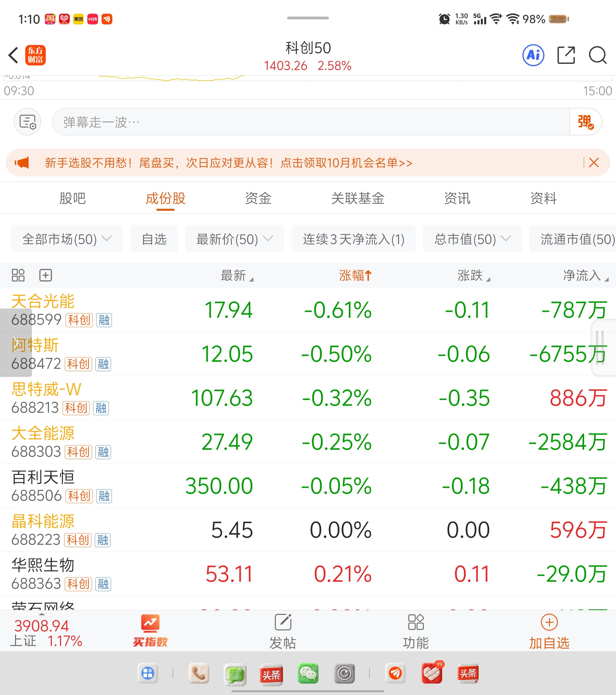Toggle the orange 弹 barrage switch

click(x=585, y=122)
